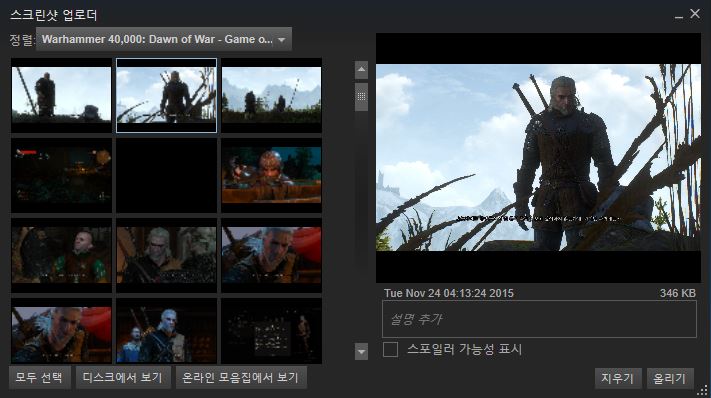This screenshot has height=398, width=711.
Task: Click the scrollbar down arrow
Action: click(361, 351)
